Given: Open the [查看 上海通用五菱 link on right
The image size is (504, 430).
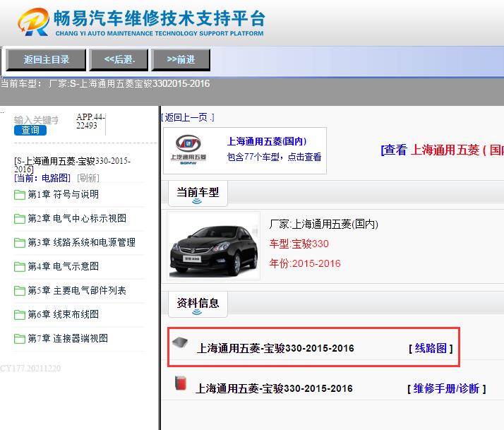Looking at the screenshot, I should click(x=443, y=150).
